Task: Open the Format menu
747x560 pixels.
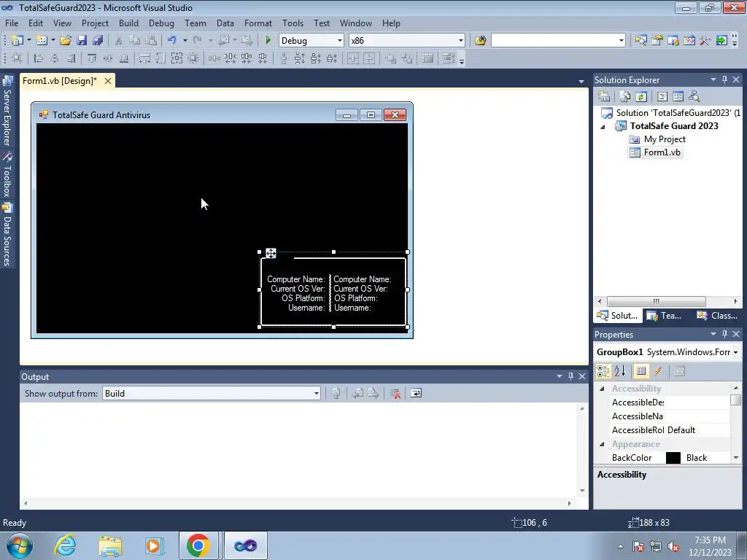Action: point(258,23)
